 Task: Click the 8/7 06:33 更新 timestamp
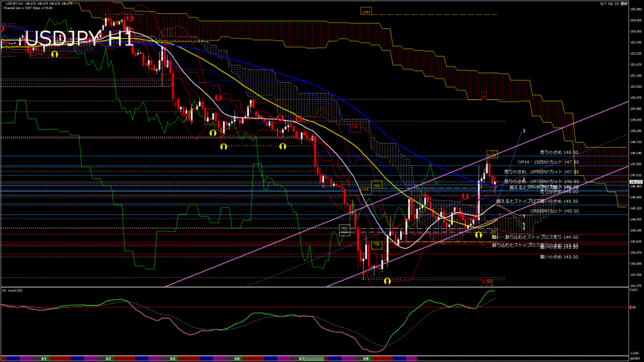[614, 4]
